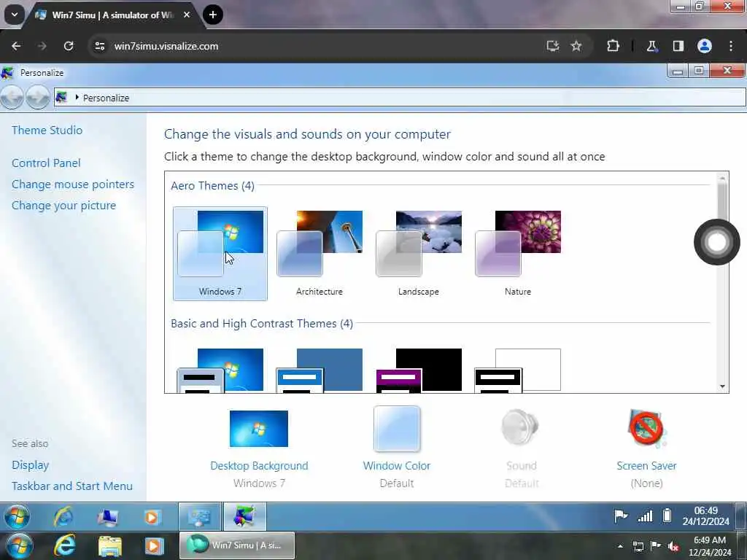View site information icon
Image resolution: width=747 pixels, height=560 pixels.
pos(99,46)
